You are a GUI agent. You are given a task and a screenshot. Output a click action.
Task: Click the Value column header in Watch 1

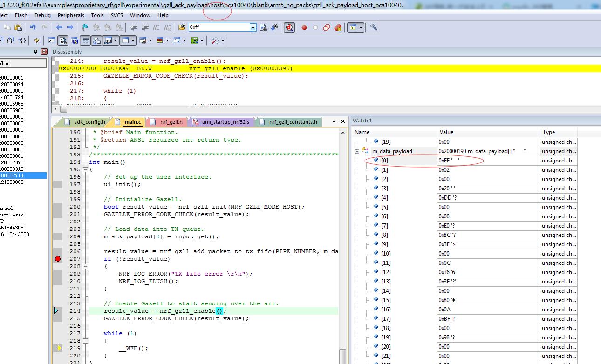pyautogui.click(x=489, y=132)
